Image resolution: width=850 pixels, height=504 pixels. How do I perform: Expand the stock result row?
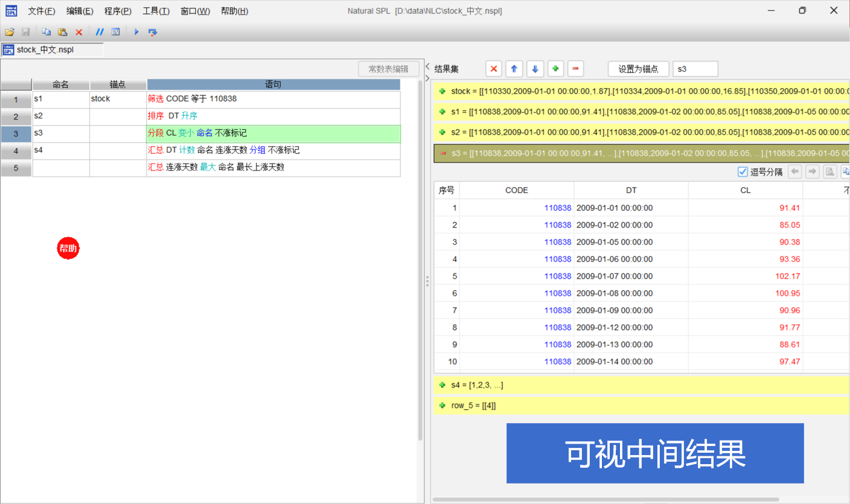[443, 91]
